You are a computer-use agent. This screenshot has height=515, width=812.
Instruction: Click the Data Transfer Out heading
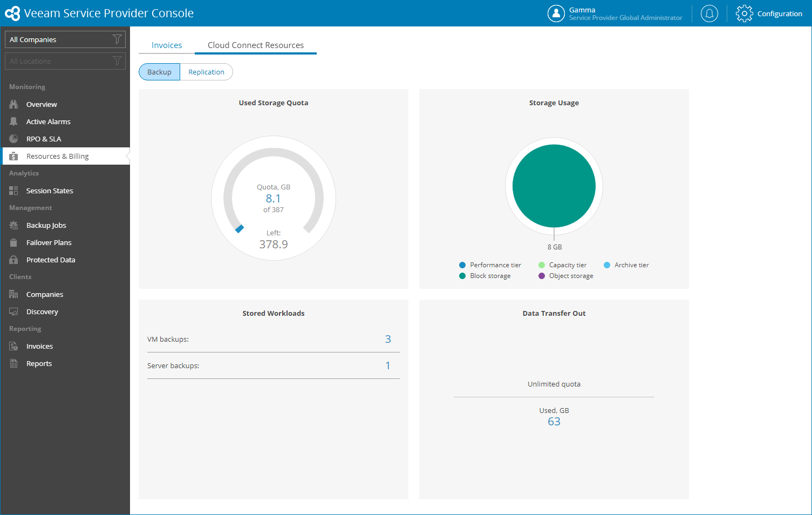point(554,314)
